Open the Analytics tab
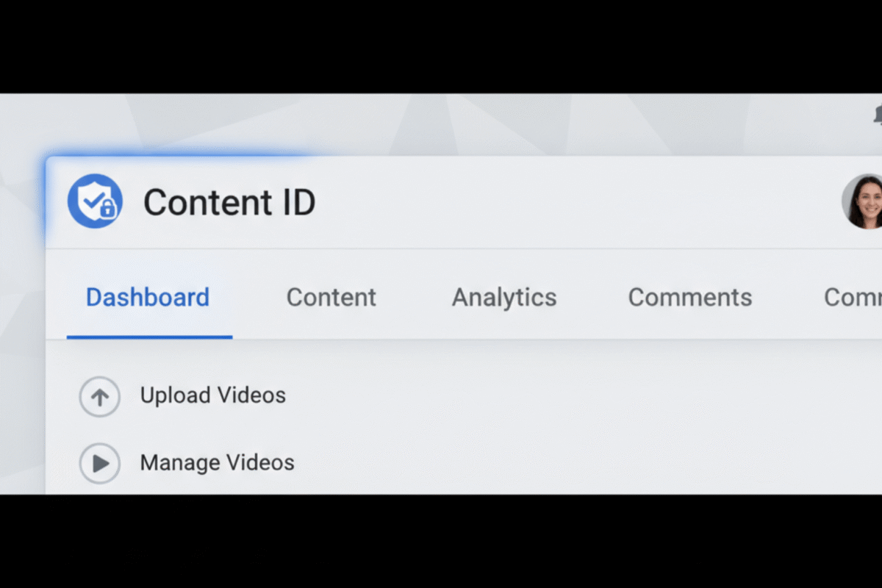 click(x=504, y=297)
